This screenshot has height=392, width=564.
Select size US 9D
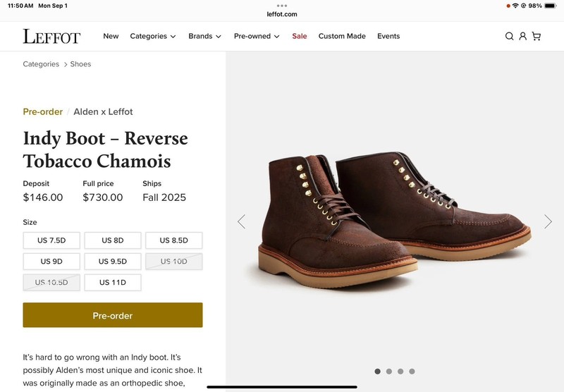(x=51, y=262)
